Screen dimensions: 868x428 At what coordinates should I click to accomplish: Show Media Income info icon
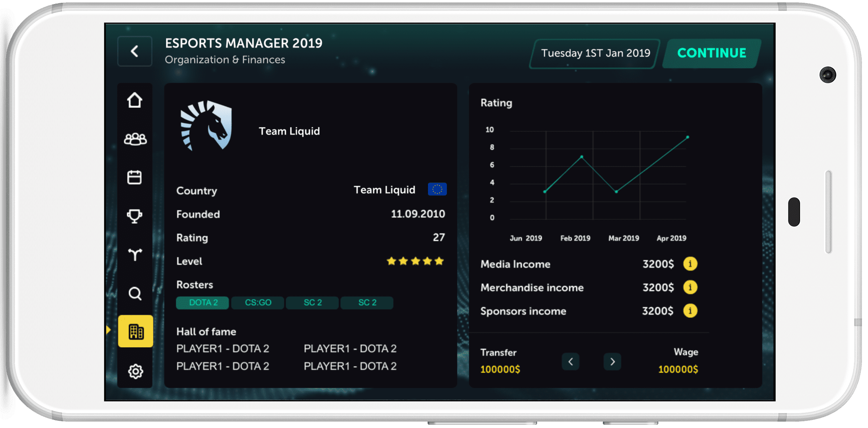pos(690,264)
